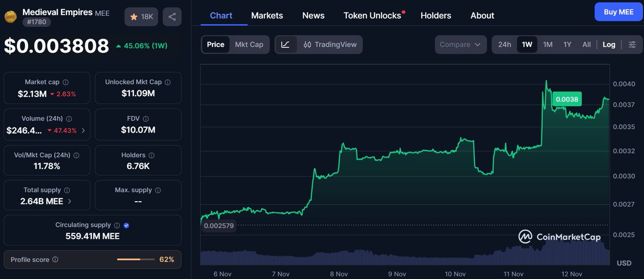
Task: Click the Circulating supply verified badge
Action: click(x=126, y=225)
